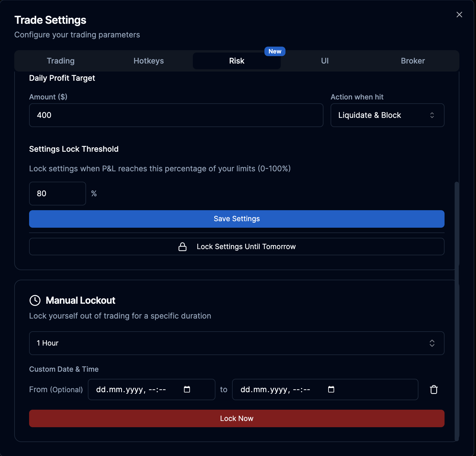Image resolution: width=476 pixels, height=456 pixels.
Task: Click the Risk tab
Action: (x=237, y=61)
